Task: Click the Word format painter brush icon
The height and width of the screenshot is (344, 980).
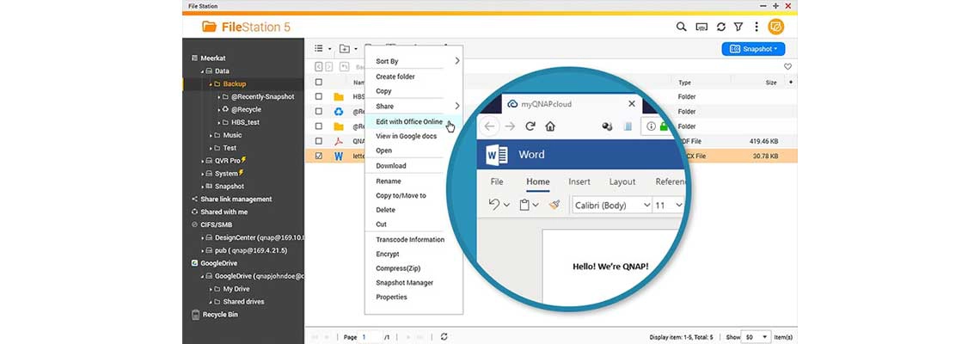Action: click(x=554, y=205)
